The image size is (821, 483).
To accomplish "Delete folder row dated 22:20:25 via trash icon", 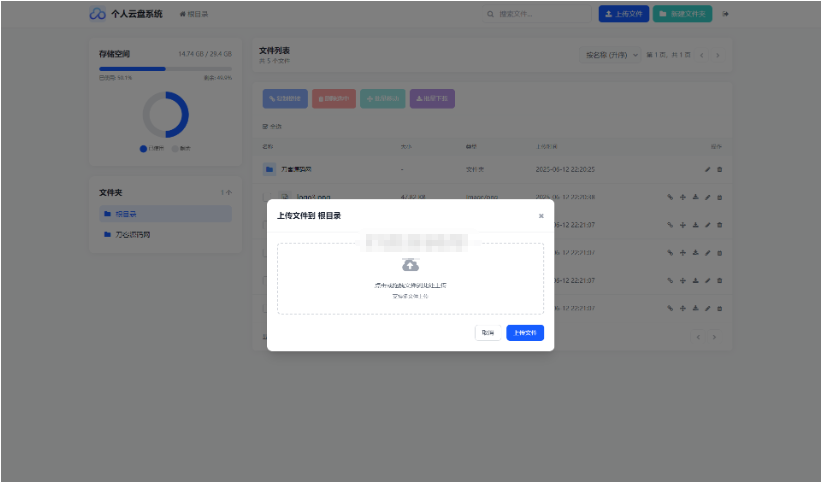I will tap(719, 169).
